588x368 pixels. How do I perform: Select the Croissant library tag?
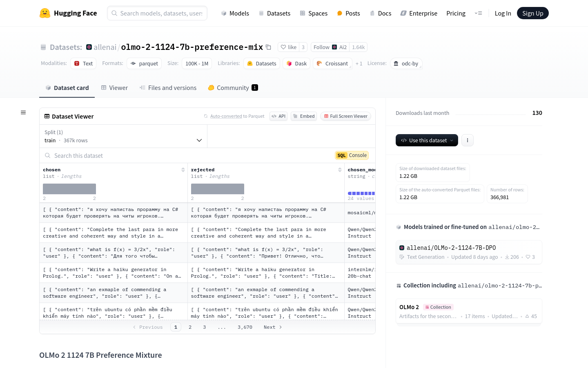click(332, 63)
